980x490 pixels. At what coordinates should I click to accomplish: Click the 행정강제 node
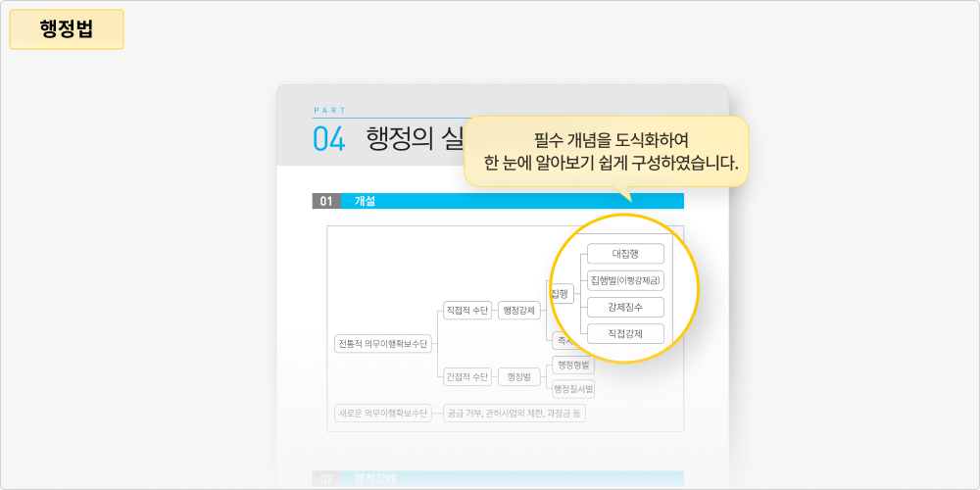pyautogui.click(x=518, y=311)
